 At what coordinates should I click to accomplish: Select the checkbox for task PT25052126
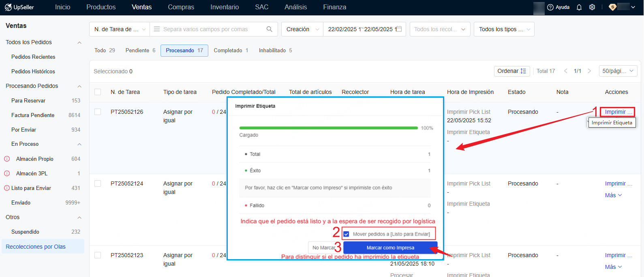tap(98, 112)
